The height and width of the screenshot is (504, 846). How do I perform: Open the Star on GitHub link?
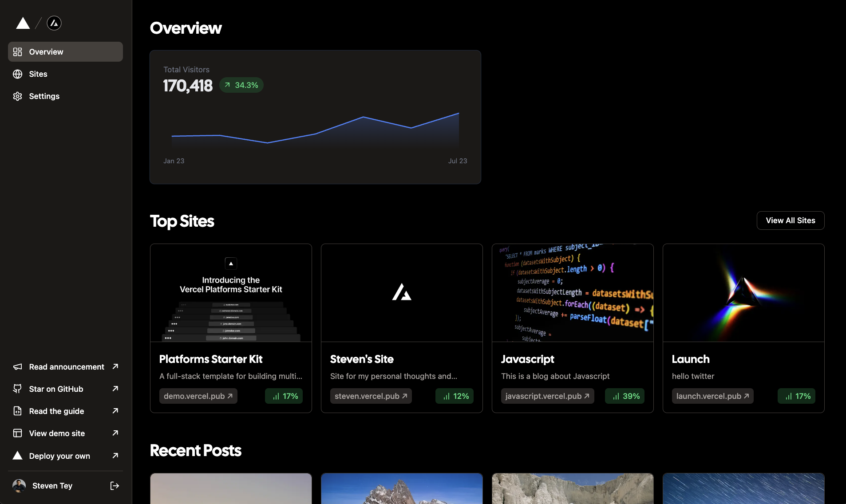pyautogui.click(x=65, y=389)
